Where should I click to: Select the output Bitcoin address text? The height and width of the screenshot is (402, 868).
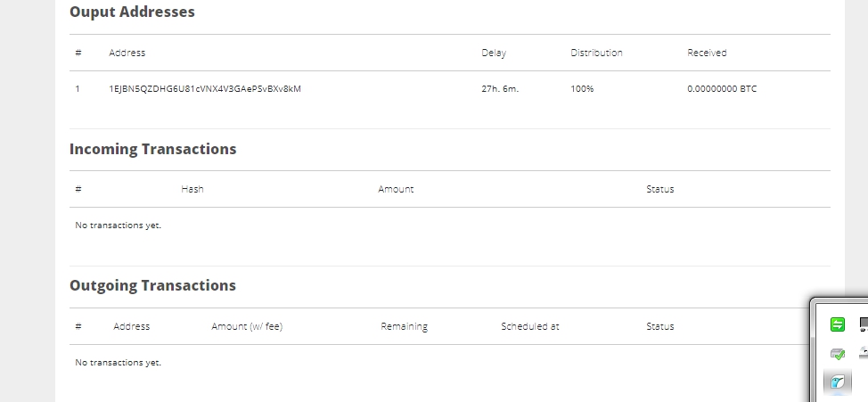tap(205, 89)
